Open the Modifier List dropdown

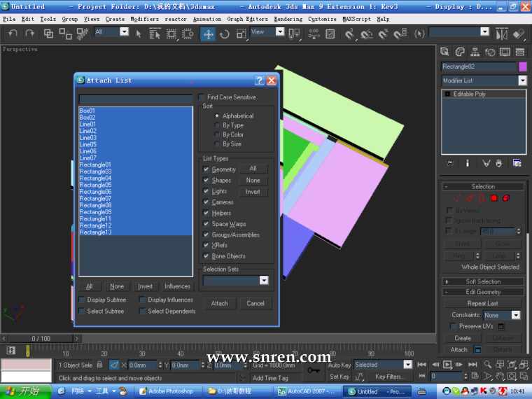coord(522,80)
